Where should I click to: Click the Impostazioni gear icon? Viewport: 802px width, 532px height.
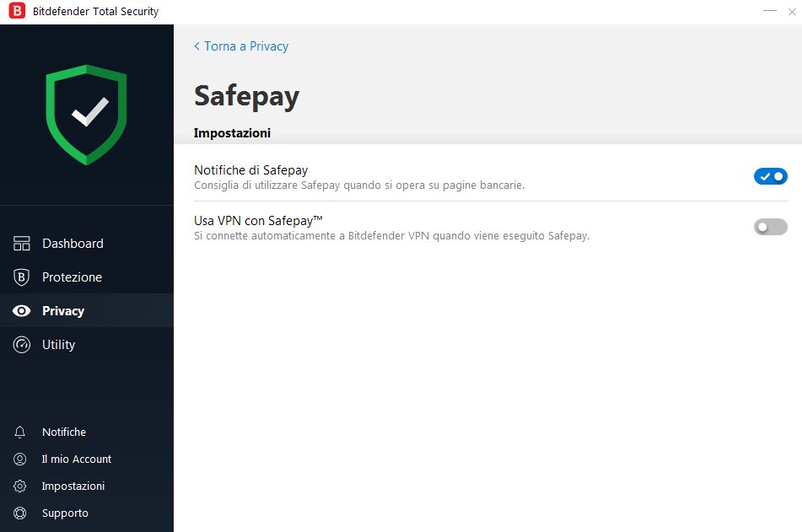coord(20,486)
